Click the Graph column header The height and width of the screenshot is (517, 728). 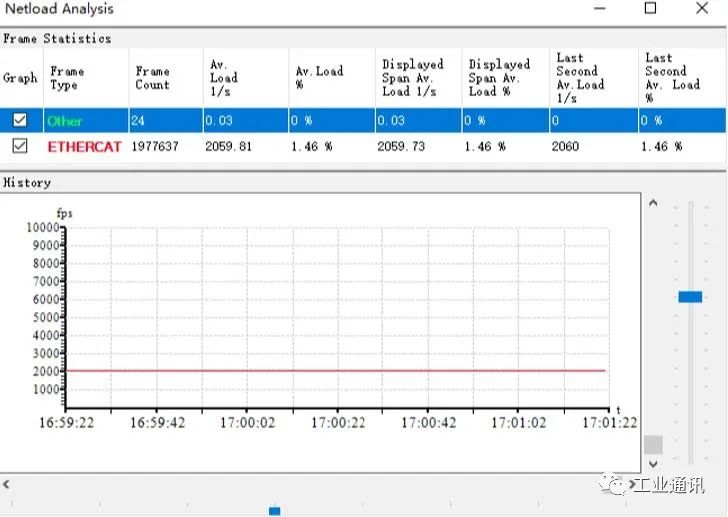[20, 78]
